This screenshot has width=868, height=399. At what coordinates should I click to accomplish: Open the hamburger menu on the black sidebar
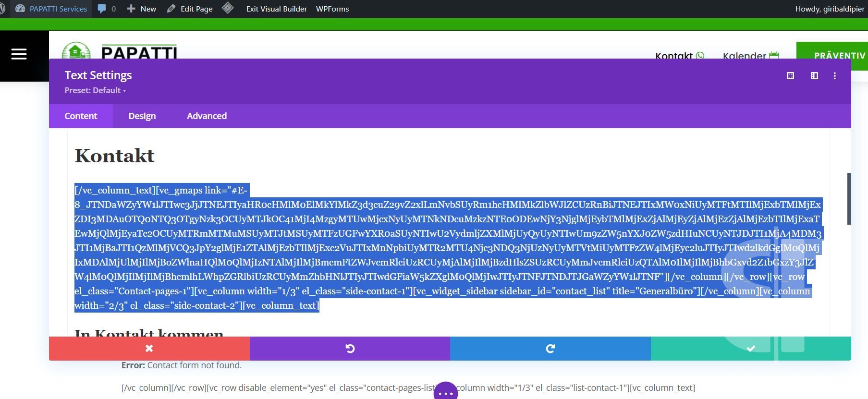[19, 54]
